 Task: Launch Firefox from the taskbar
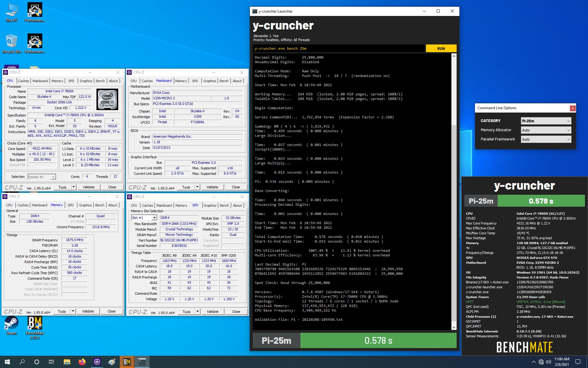click(82, 362)
